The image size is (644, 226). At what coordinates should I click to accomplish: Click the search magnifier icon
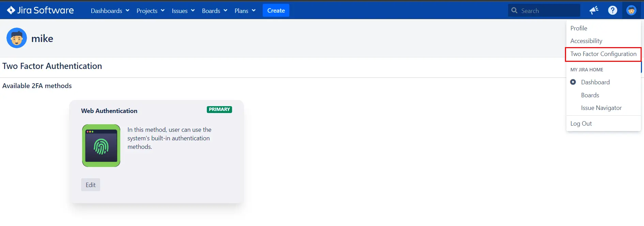coord(515,11)
